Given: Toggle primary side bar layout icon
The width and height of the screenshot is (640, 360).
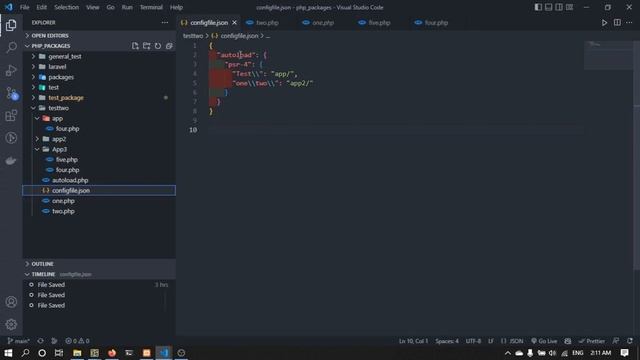Looking at the screenshot, I should point(538,7).
